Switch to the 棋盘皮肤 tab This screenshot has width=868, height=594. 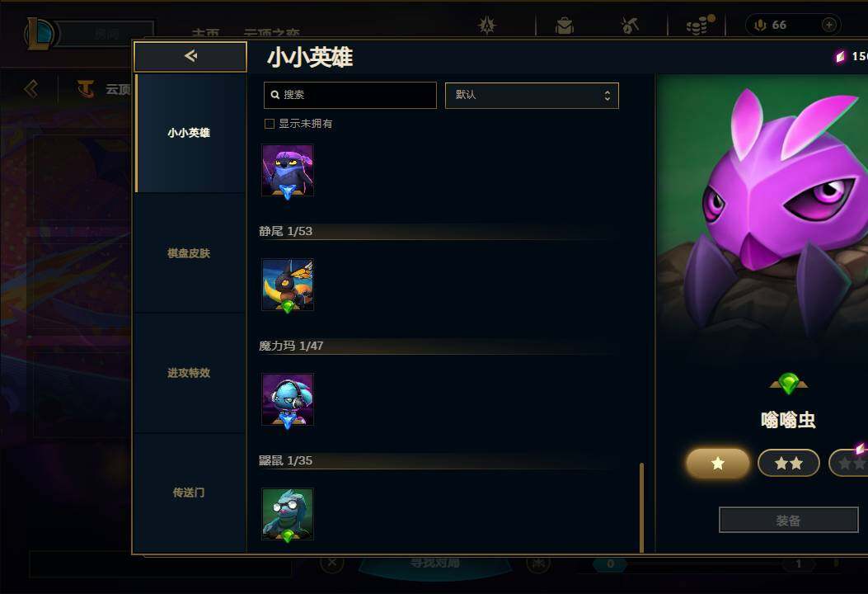(x=190, y=253)
